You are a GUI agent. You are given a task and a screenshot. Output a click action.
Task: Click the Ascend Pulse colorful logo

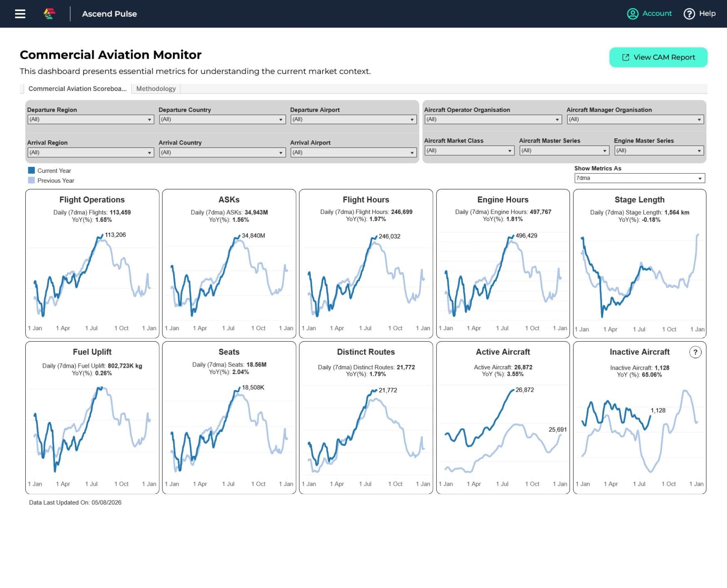pyautogui.click(x=49, y=14)
